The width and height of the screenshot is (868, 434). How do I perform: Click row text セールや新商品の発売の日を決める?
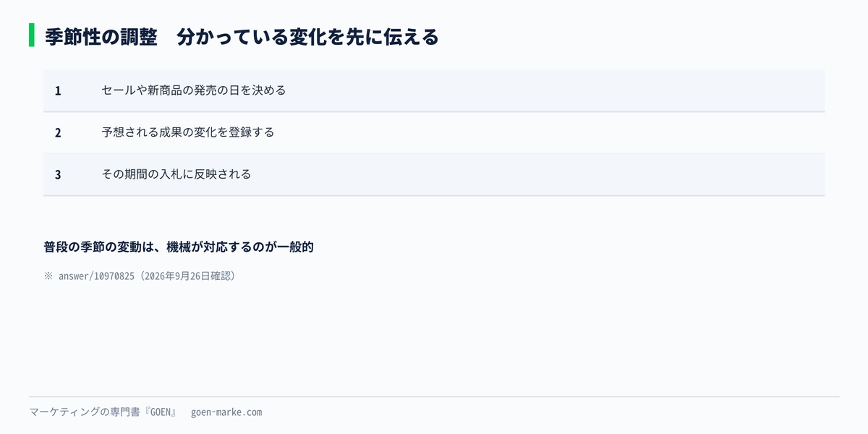pyautogui.click(x=194, y=90)
